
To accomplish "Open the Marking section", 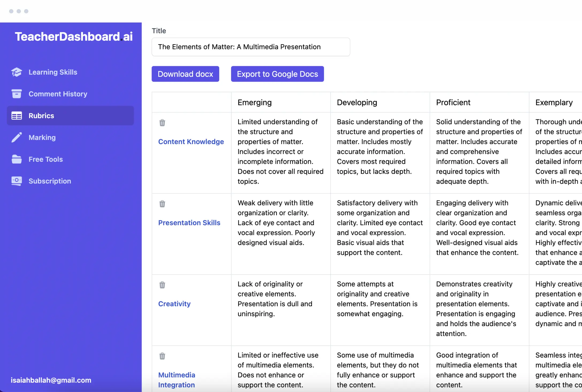I will 42,137.
